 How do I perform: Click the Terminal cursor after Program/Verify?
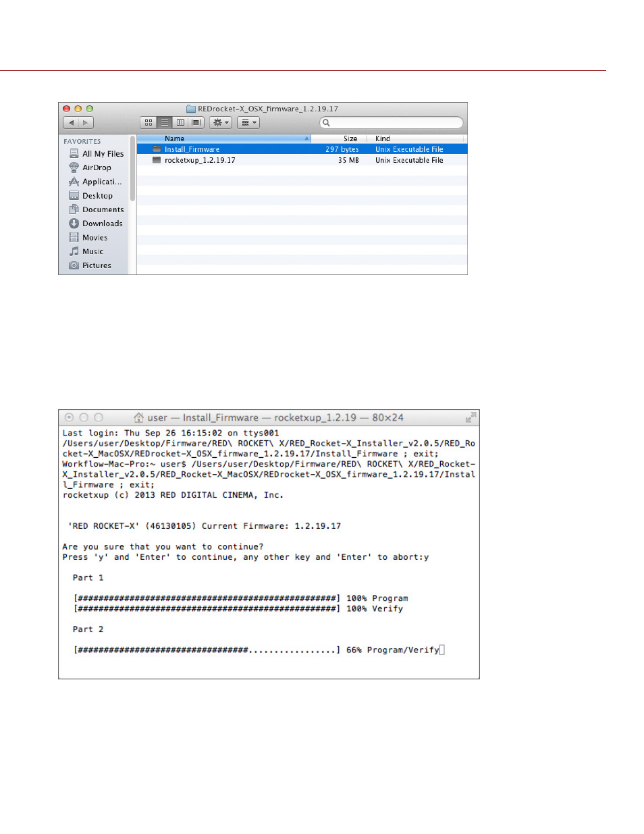tap(442, 650)
